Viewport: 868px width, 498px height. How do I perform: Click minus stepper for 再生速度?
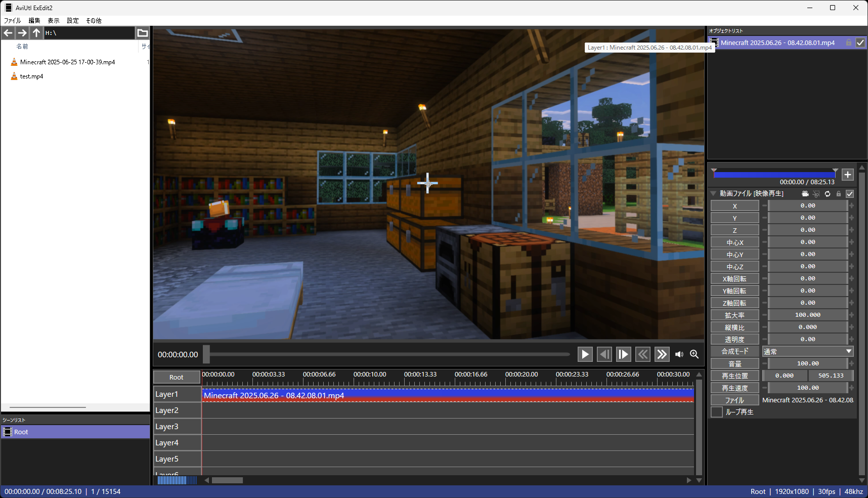(764, 388)
